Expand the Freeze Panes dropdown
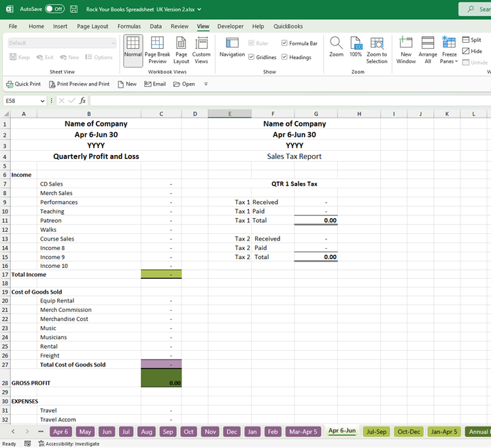This screenshot has width=491, height=448. [449, 50]
